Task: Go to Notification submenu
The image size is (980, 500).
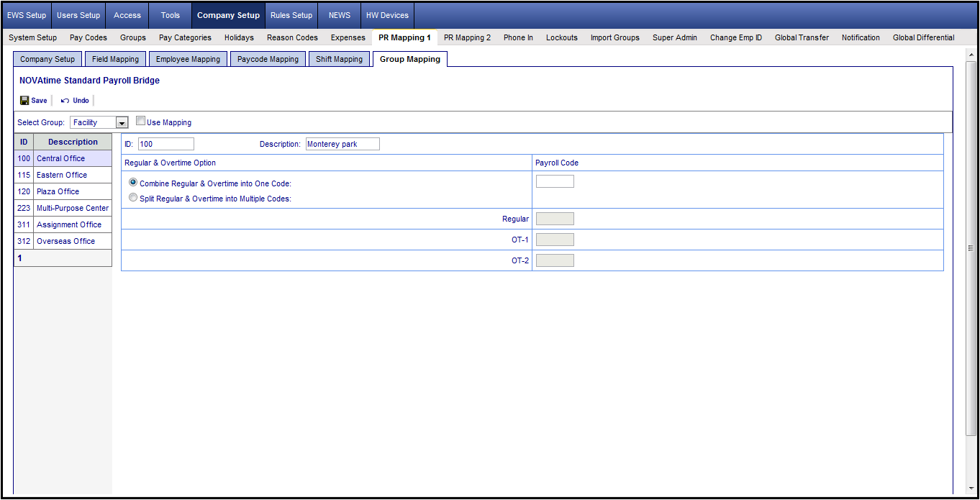Action: point(861,37)
